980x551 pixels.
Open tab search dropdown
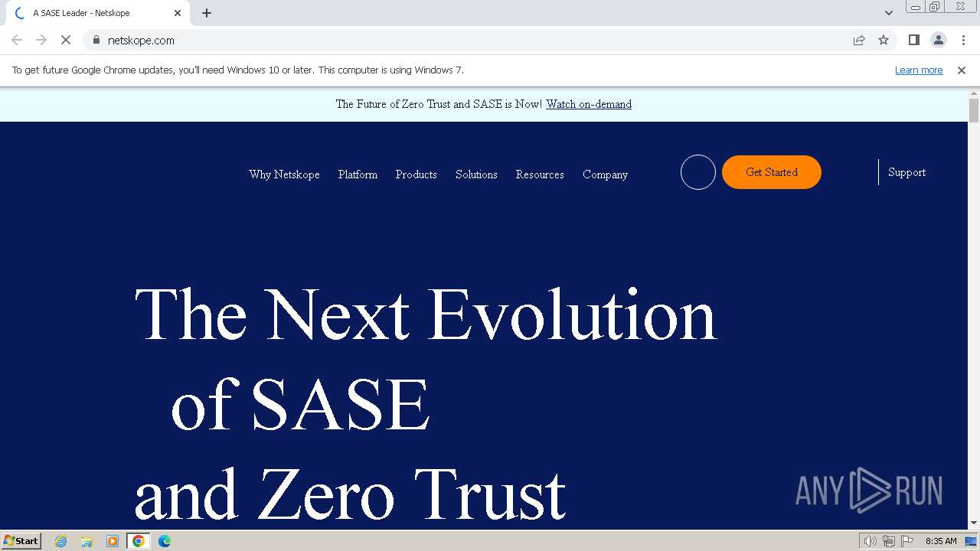coord(888,13)
